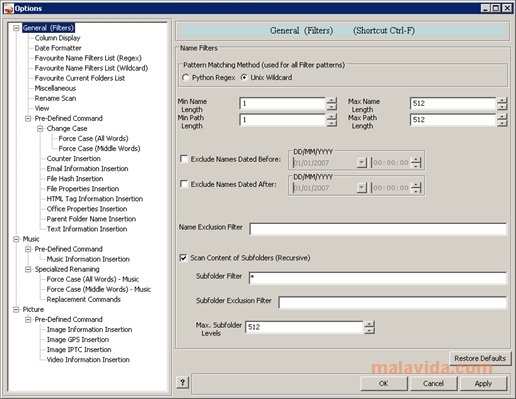Image resolution: width=516 pixels, height=399 pixels.
Task: Open HTML Tag Information Insertion settings
Action: (95, 199)
